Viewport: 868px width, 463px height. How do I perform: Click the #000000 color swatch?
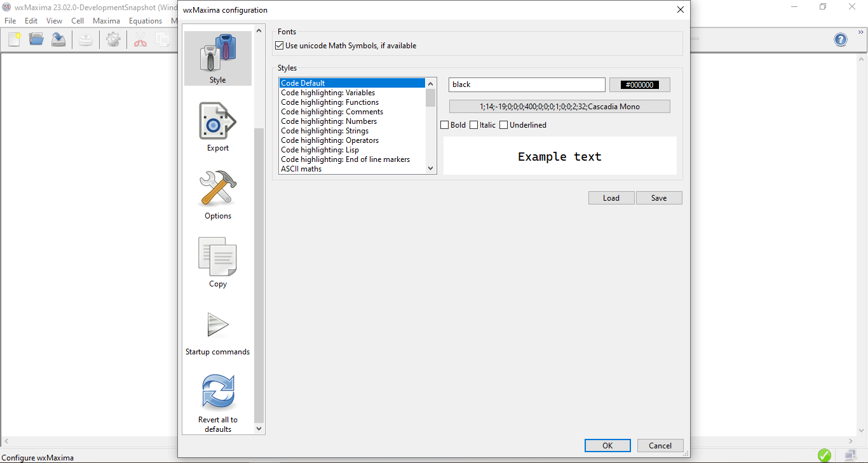point(639,84)
